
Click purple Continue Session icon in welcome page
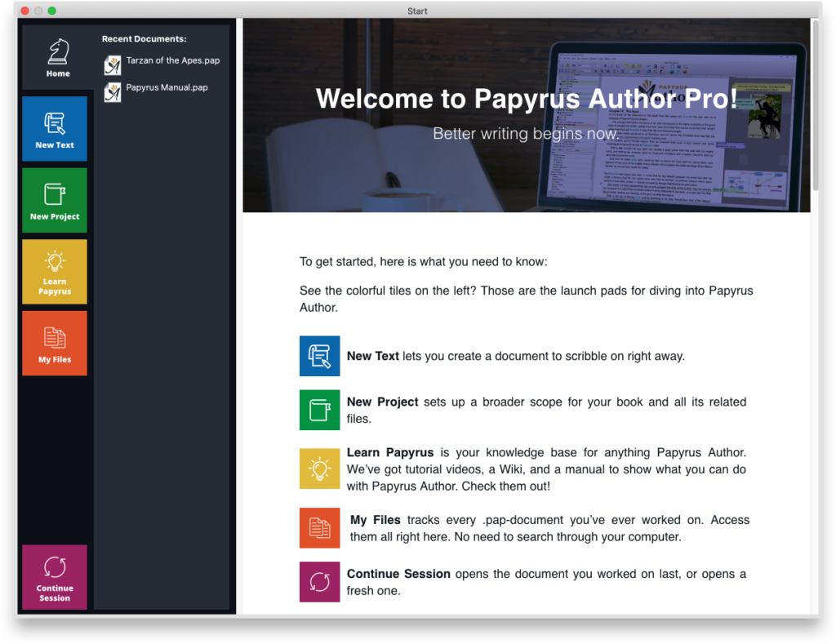click(319, 582)
